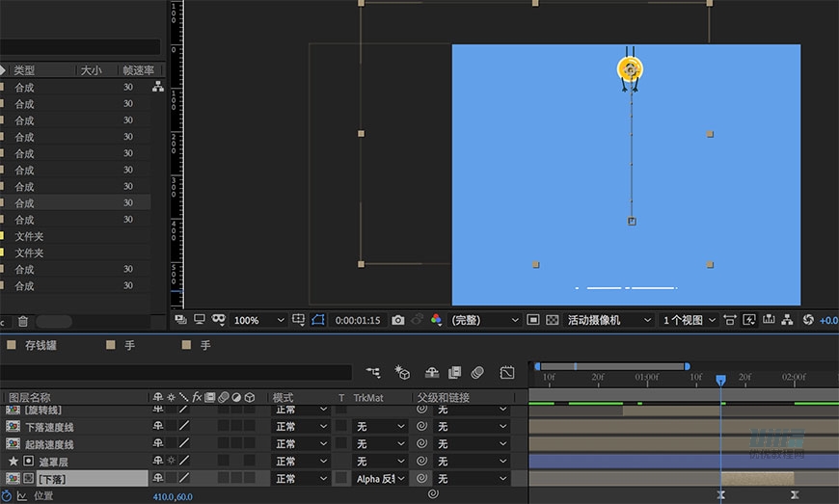Click the graph editor icon in timeline
Viewport: 839px width, 504px height.
(508, 372)
